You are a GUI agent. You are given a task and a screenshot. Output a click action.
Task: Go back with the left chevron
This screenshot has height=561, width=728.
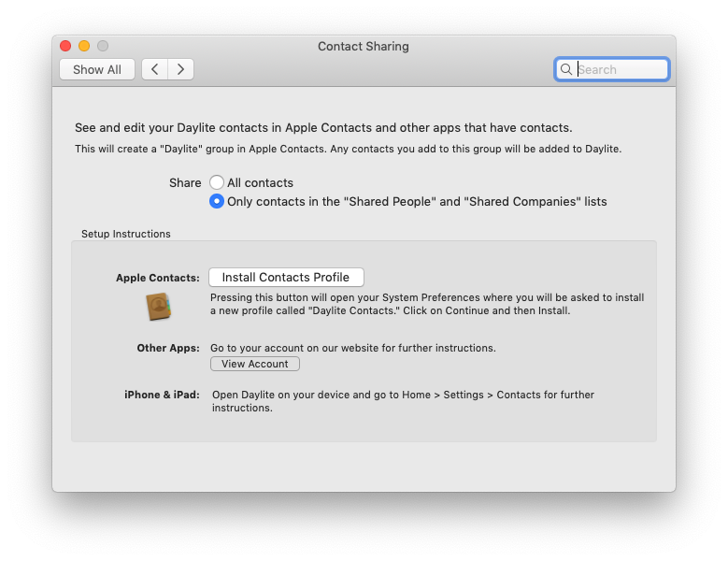pos(154,70)
